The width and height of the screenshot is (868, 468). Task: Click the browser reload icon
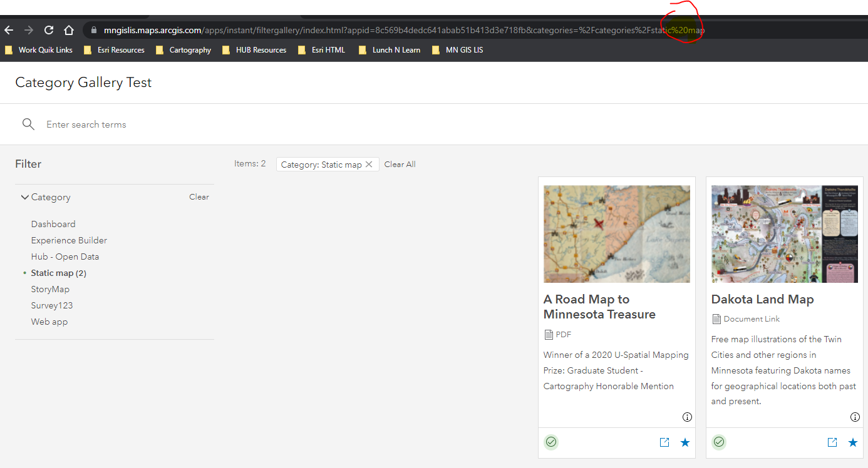pyautogui.click(x=48, y=30)
